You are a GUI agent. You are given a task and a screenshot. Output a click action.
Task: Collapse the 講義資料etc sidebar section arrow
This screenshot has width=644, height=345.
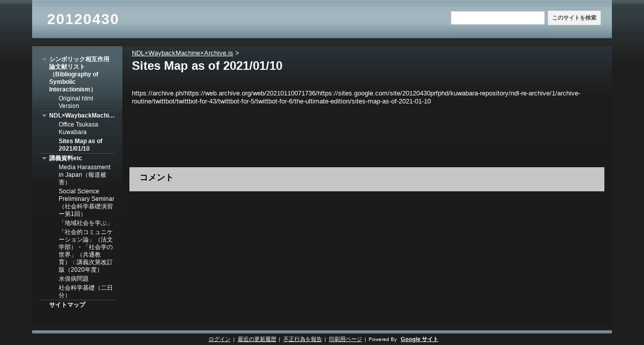point(44,158)
